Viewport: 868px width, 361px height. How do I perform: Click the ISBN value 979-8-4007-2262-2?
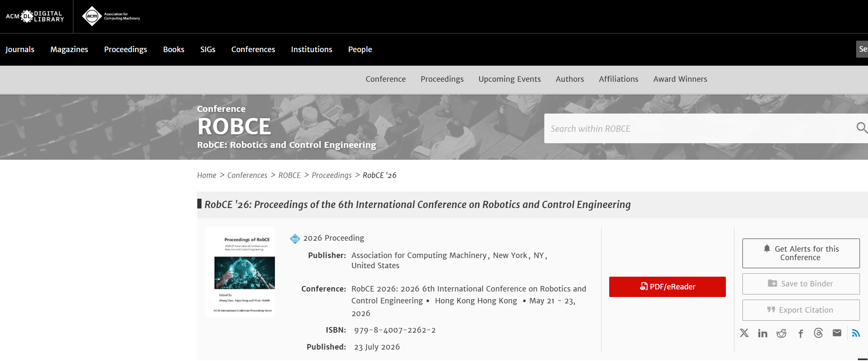395,330
